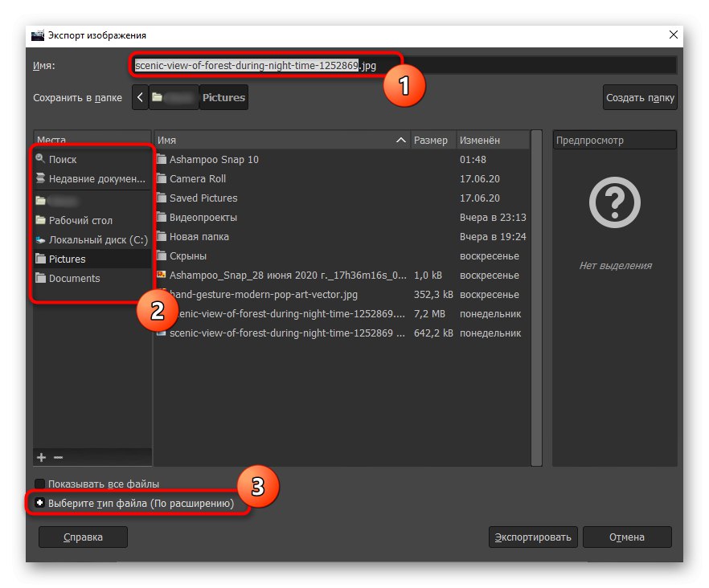Toggle the sort direction arrow
The height and width of the screenshot is (588, 709).
[400, 140]
